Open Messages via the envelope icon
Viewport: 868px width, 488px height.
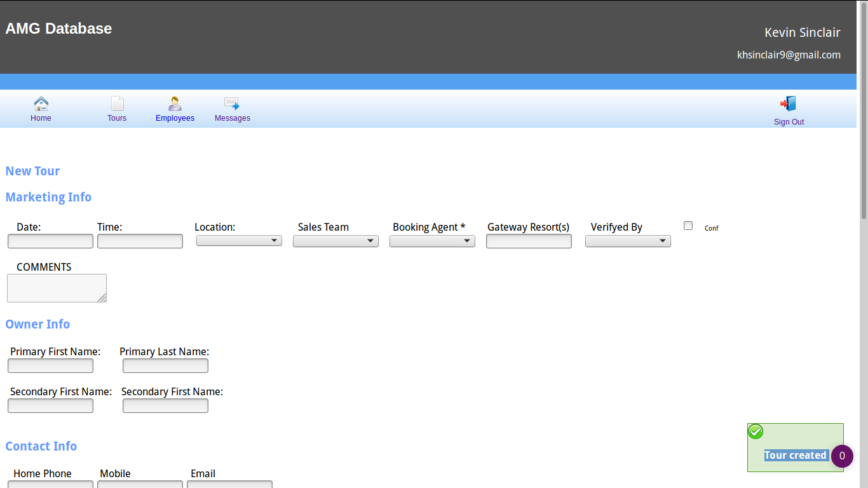click(x=232, y=104)
